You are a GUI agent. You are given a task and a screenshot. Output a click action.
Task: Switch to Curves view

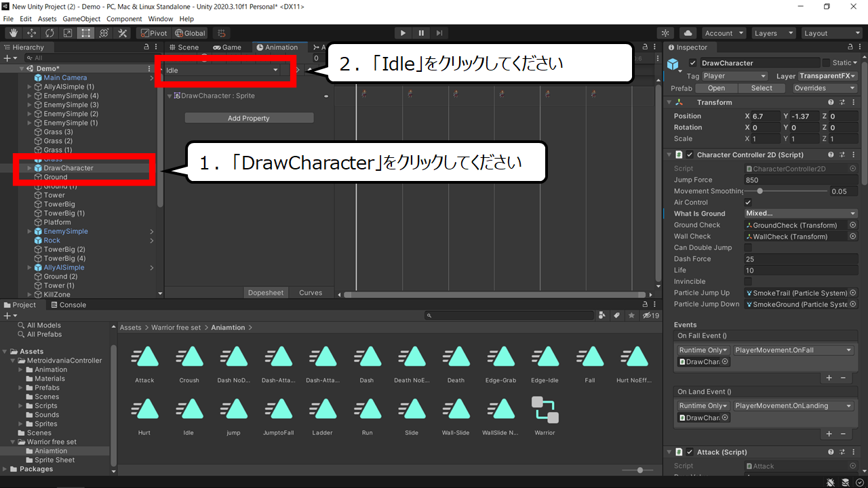pos(311,293)
